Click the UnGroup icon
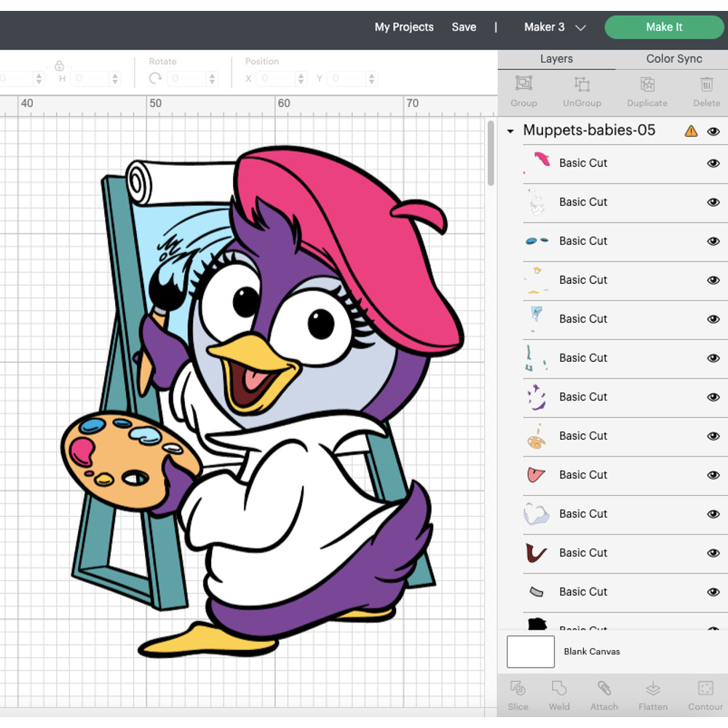728x728 pixels. tap(582, 91)
